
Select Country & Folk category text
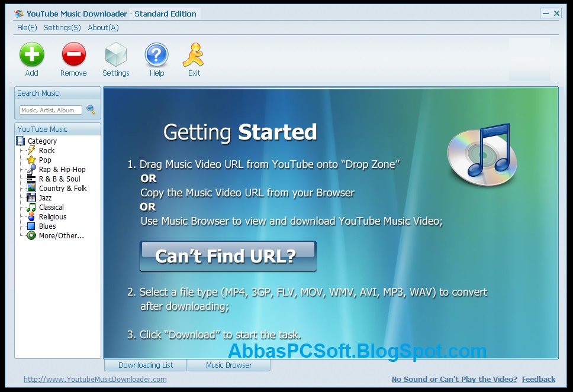(x=63, y=189)
